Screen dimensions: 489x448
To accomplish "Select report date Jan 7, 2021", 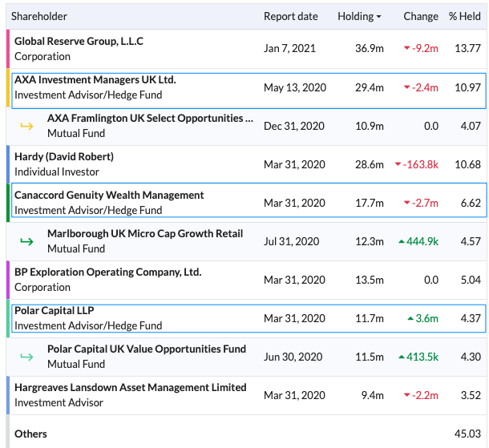I will pos(289,49).
